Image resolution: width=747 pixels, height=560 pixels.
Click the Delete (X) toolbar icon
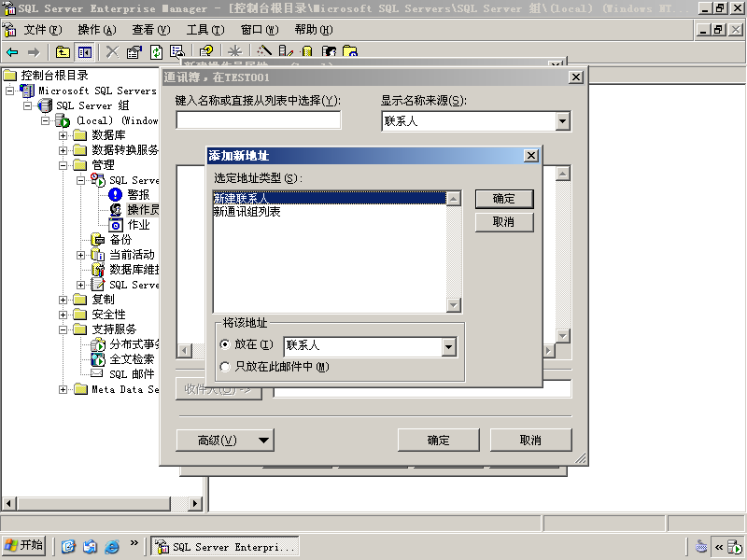point(112,52)
